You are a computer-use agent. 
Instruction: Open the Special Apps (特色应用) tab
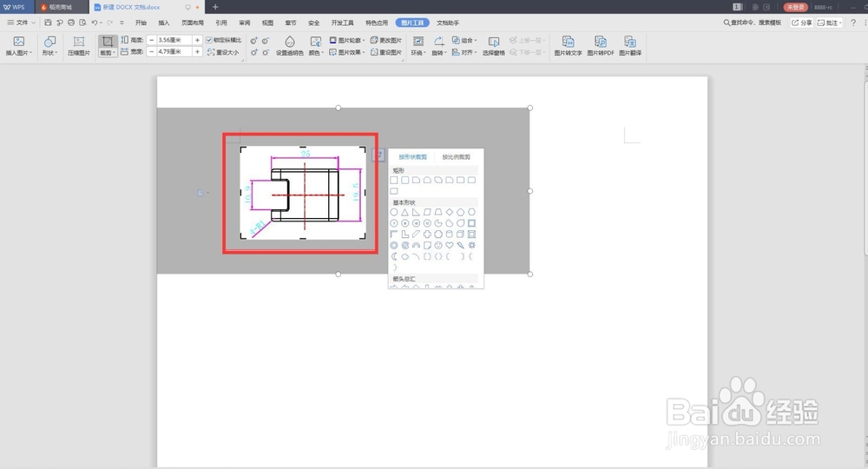377,23
